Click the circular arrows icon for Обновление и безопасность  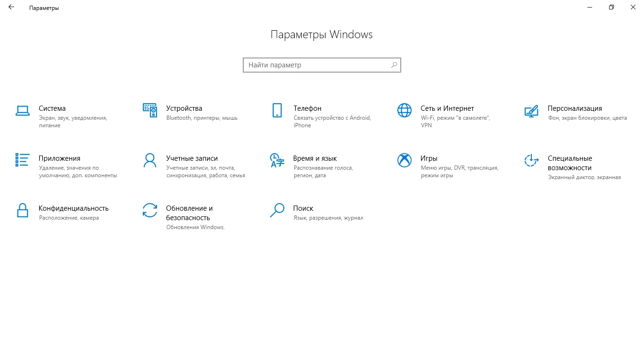150,210
